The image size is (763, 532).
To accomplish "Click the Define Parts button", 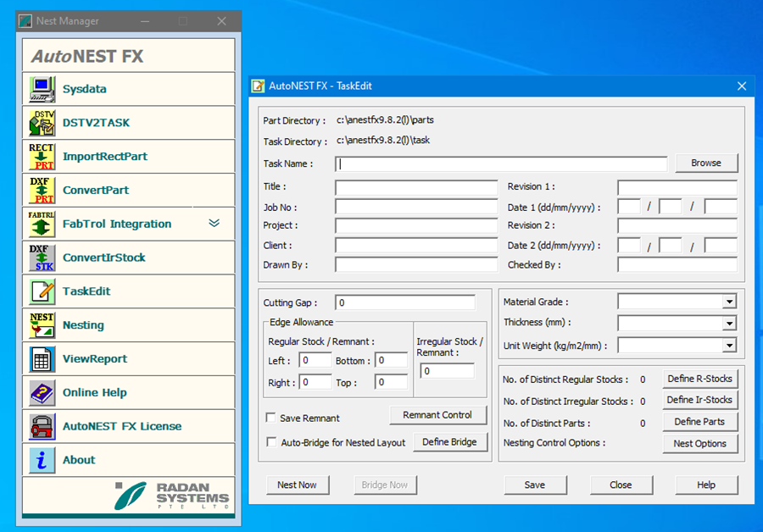I will [x=699, y=422].
